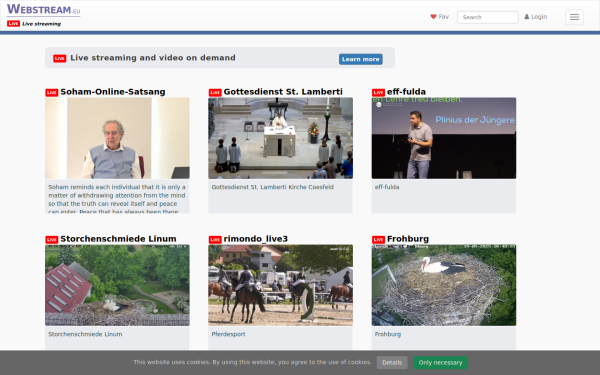Open Login via user icon
This screenshot has width=600, height=375.
click(536, 17)
